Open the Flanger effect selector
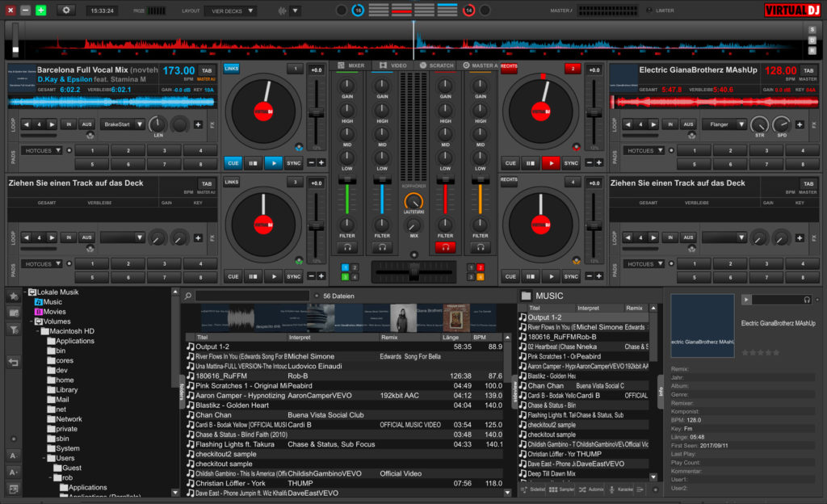Image resolution: width=827 pixels, height=504 pixels. pos(723,124)
